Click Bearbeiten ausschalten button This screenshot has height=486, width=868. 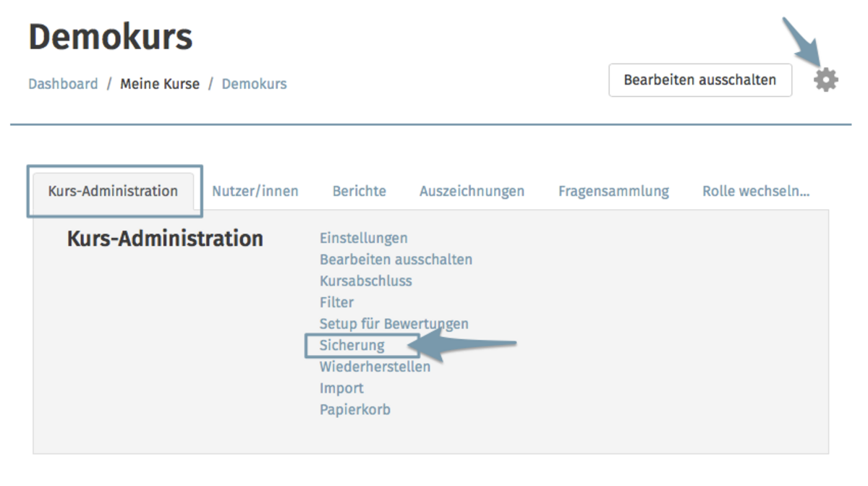pyautogui.click(x=700, y=80)
